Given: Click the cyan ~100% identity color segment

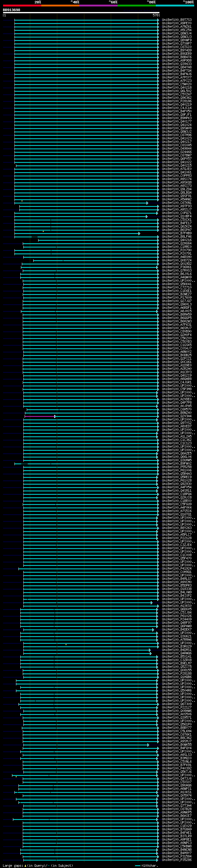Looking at the screenshot, I should [x=175, y=6].
